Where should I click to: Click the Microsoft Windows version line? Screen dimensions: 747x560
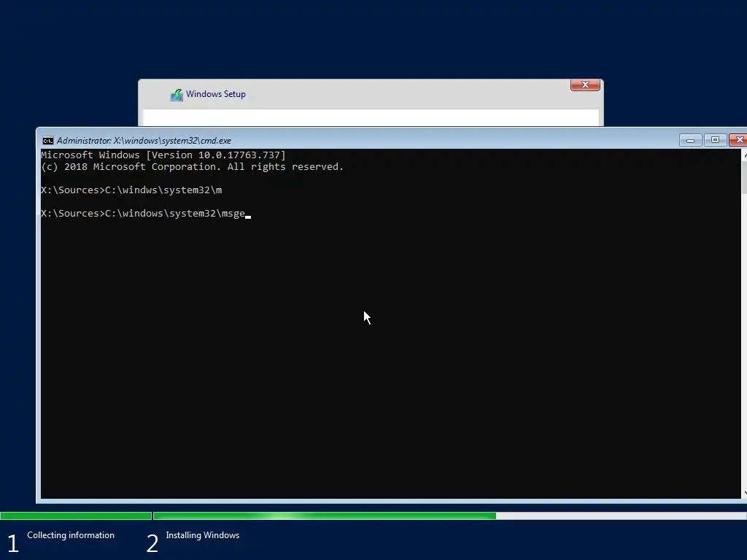(163, 155)
